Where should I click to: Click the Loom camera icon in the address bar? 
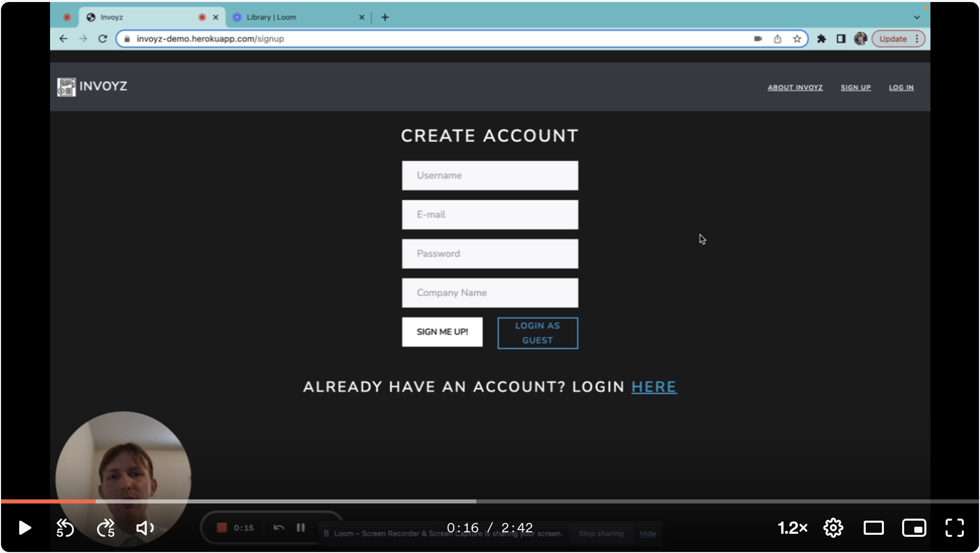758,38
